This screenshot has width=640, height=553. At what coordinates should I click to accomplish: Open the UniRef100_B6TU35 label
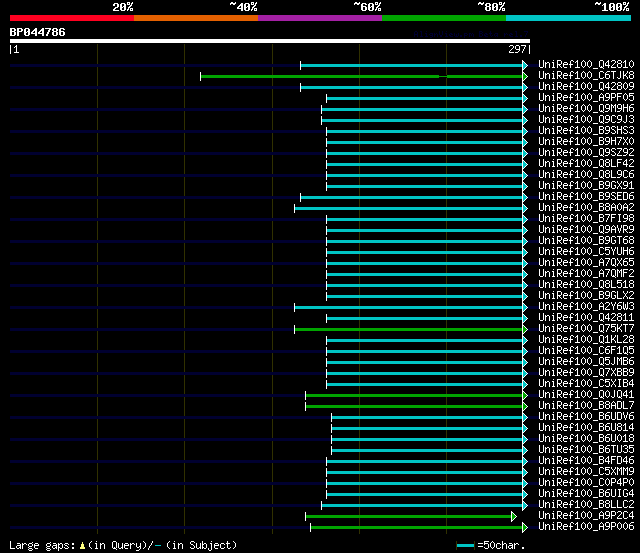point(586,450)
